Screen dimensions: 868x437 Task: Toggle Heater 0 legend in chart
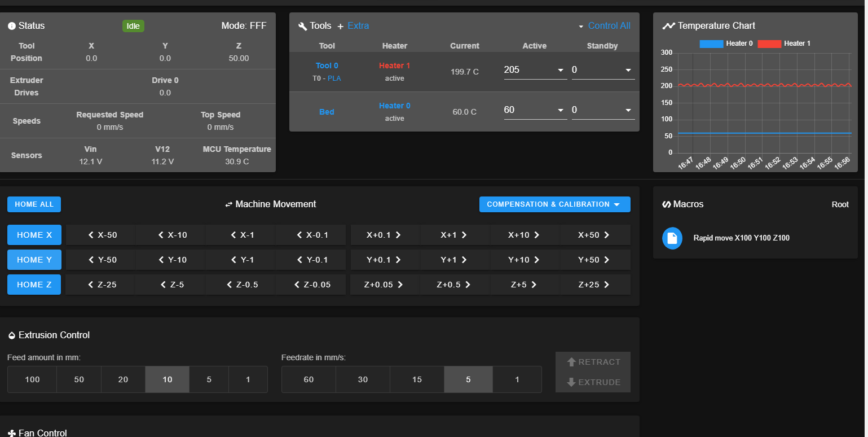click(x=726, y=43)
